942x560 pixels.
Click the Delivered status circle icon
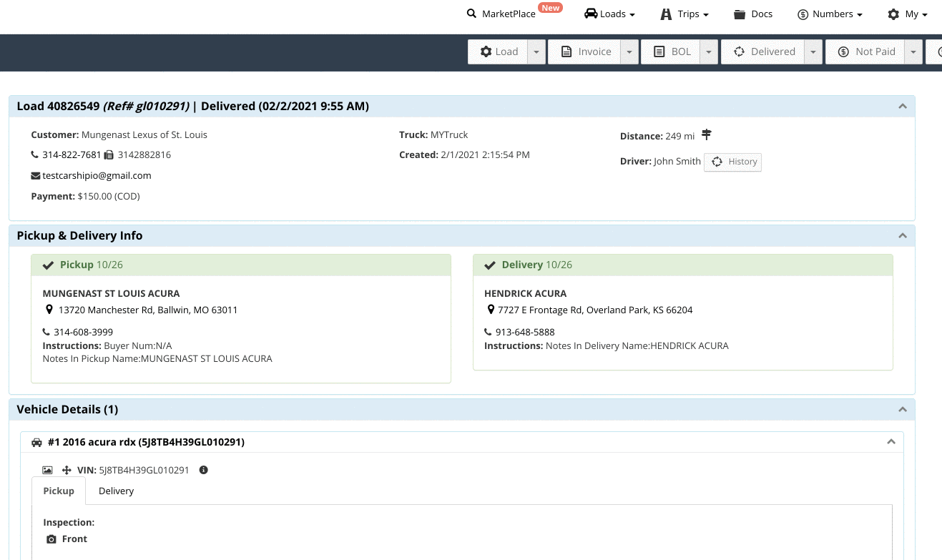pyautogui.click(x=739, y=51)
